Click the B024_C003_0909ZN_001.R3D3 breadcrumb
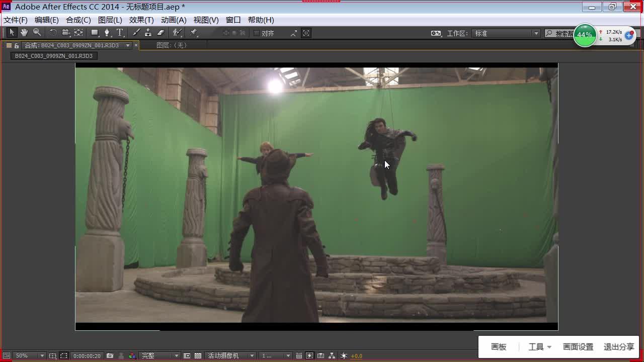644x362 pixels. point(54,56)
